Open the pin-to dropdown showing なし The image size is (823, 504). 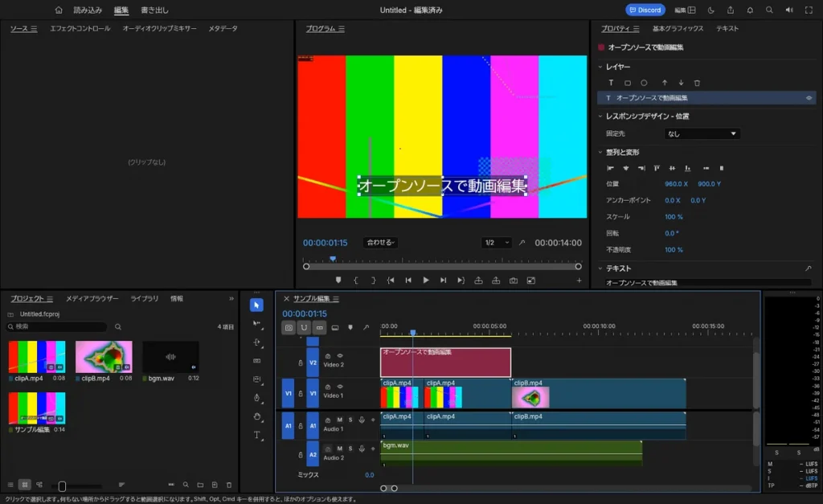click(702, 134)
